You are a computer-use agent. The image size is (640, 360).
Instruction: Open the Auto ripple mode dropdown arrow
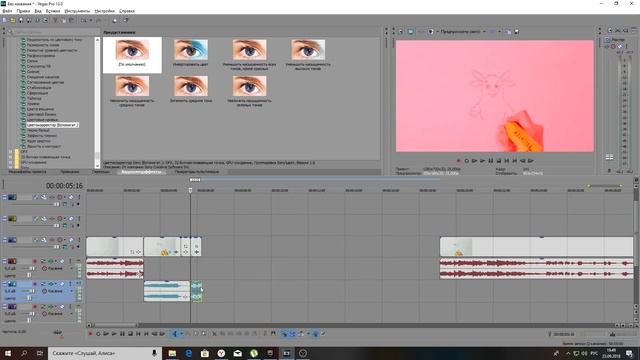pos(308,334)
